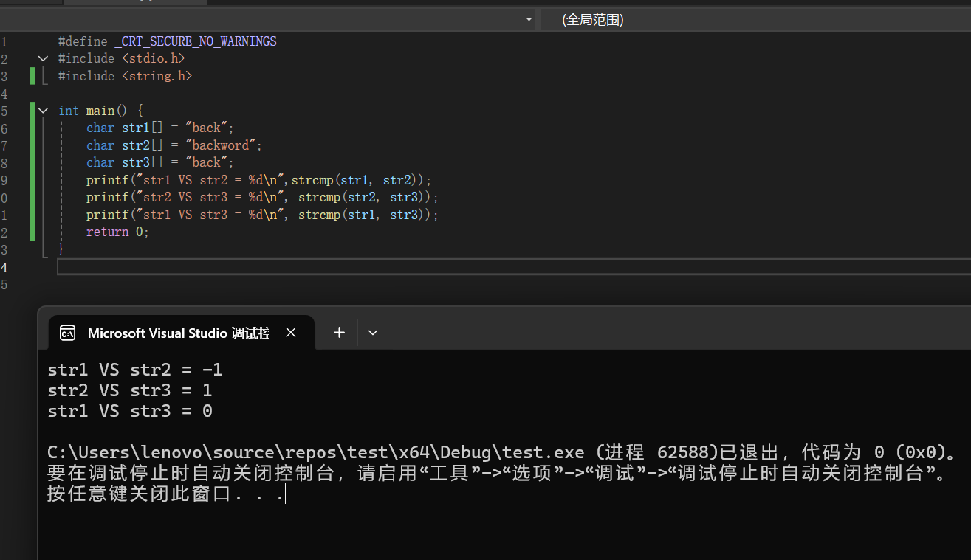
Task: Click the (全局范围) scope combo box
Action: 753,20
